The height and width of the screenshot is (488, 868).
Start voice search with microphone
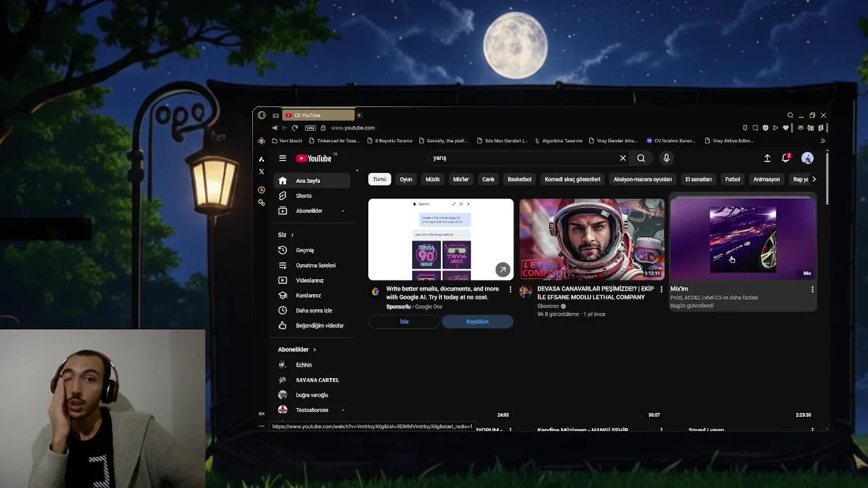pos(667,158)
